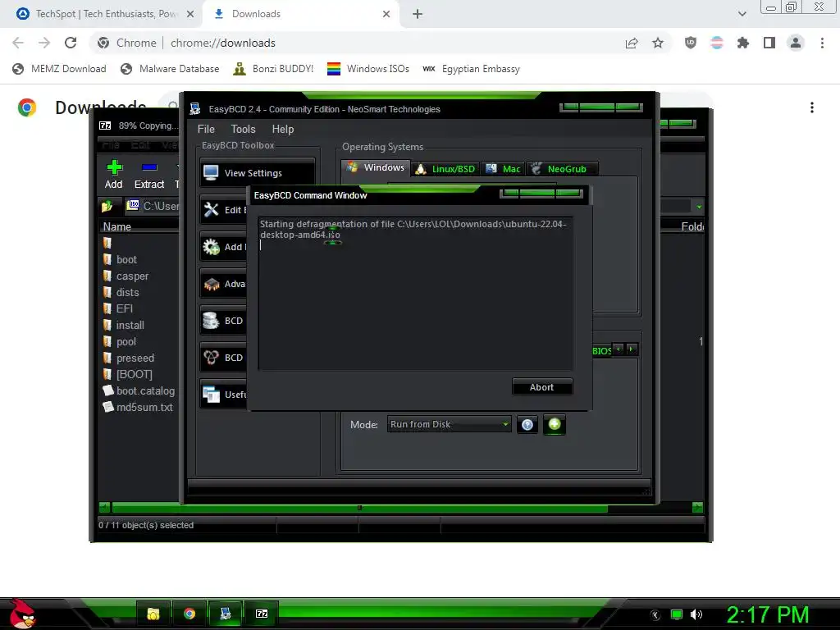This screenshot has width=840, height=630.
Task: Click the left arrow next to BIOS tab
Action: click(x=619, y=349)
